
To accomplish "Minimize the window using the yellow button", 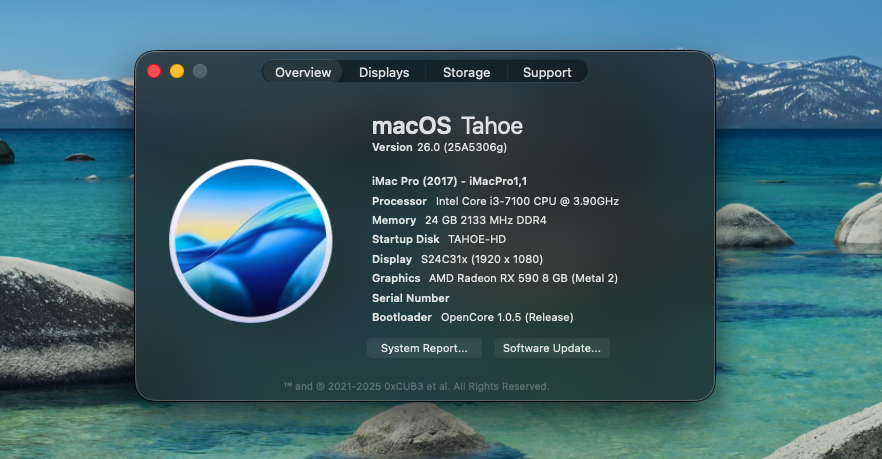I will (x=177, y=71).
